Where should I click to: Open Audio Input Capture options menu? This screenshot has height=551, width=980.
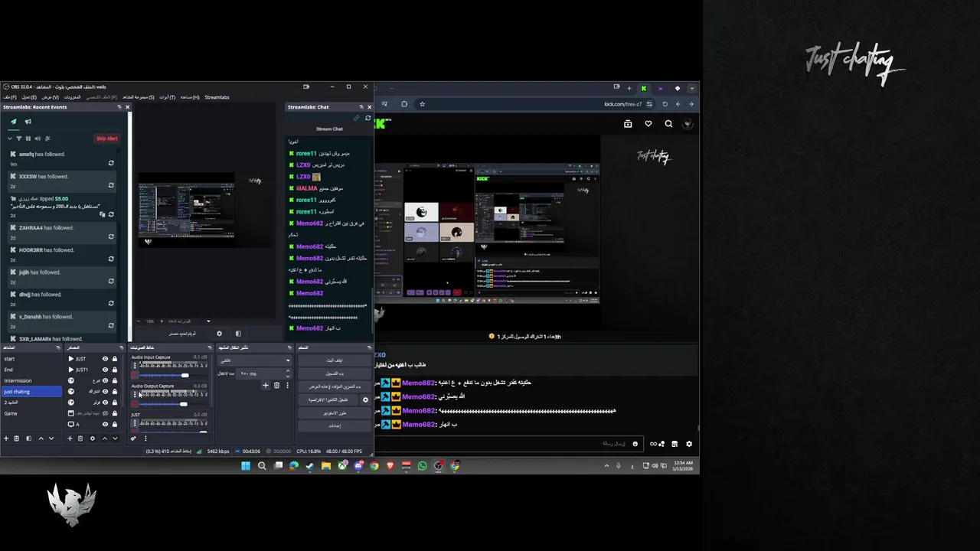click(x=135, y=366)
